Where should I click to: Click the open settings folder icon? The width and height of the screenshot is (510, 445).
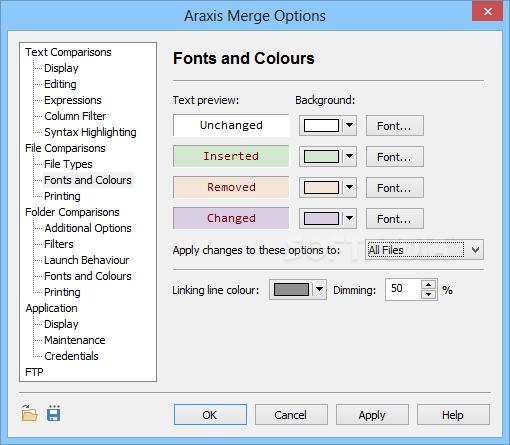pos(30,413)
